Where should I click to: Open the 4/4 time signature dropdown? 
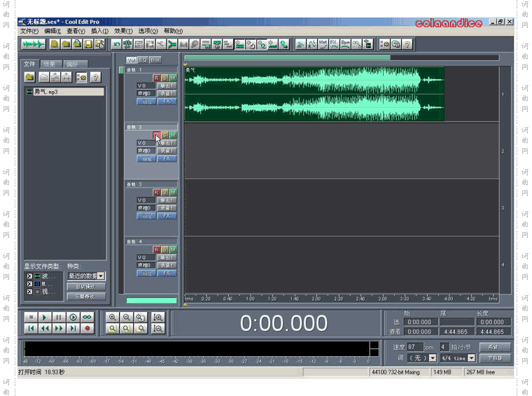[472, 358]
